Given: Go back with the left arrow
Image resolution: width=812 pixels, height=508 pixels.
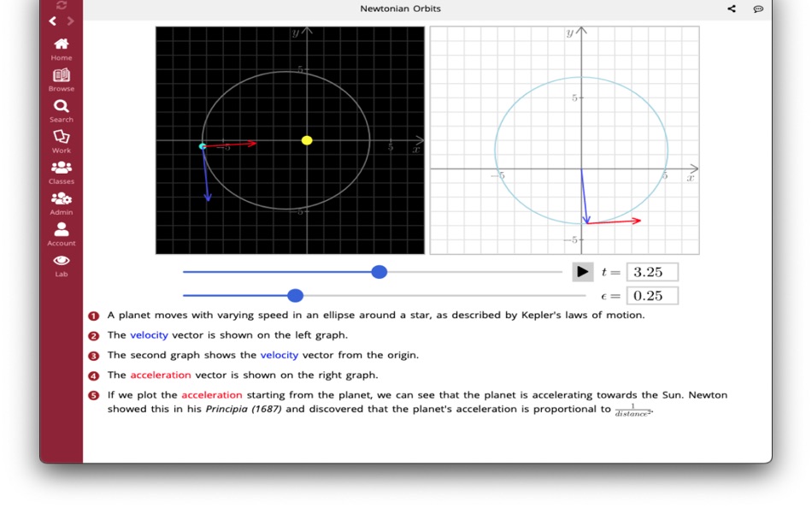Looking at the screenshot, I should pyautogui.click(x=52, y=21).
